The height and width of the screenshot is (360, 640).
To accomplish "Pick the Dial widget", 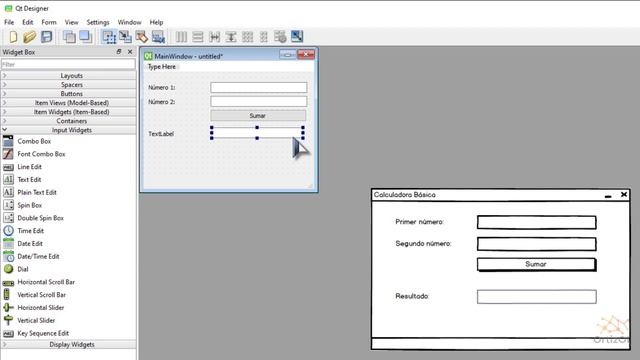I will tap(23, 269).
